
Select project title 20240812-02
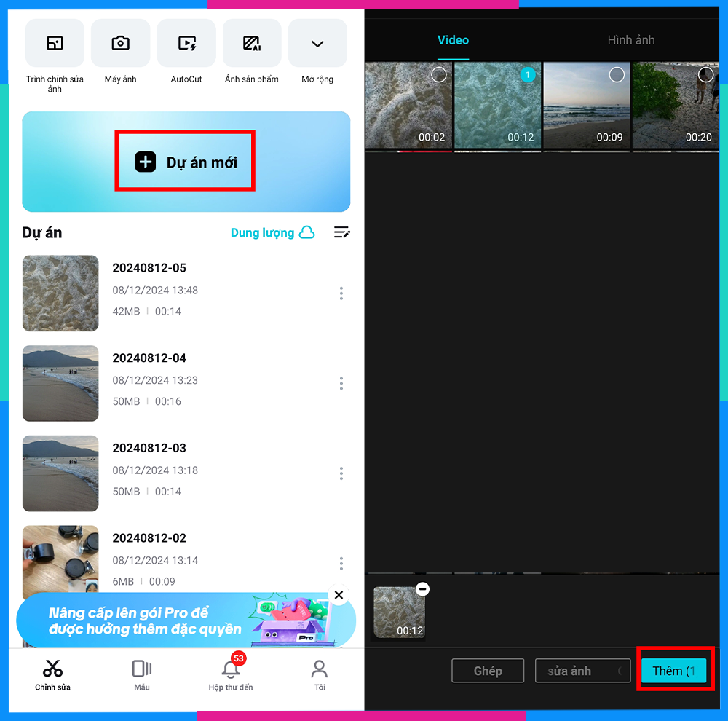[x=149, y=538]
